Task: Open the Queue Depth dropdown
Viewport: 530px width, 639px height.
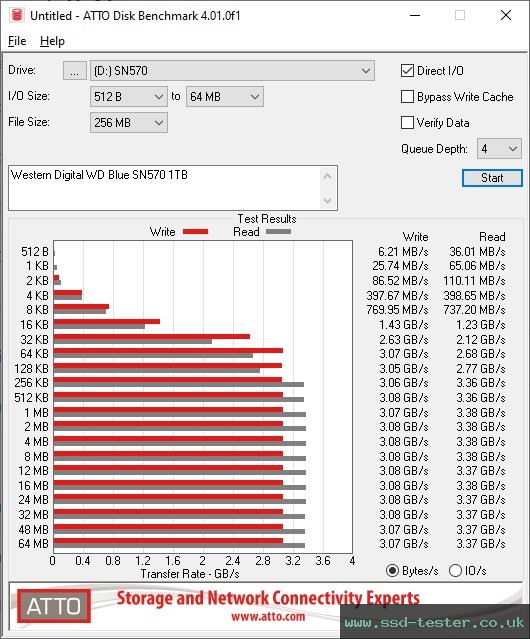Action: tap(499, 149)
